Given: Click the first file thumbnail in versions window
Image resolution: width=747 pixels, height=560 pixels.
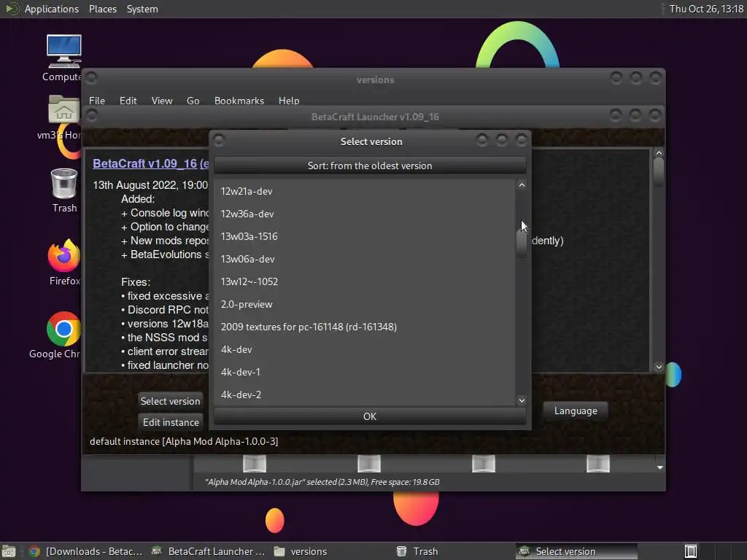Looking at the screenshot, I should tap(255, 463).
